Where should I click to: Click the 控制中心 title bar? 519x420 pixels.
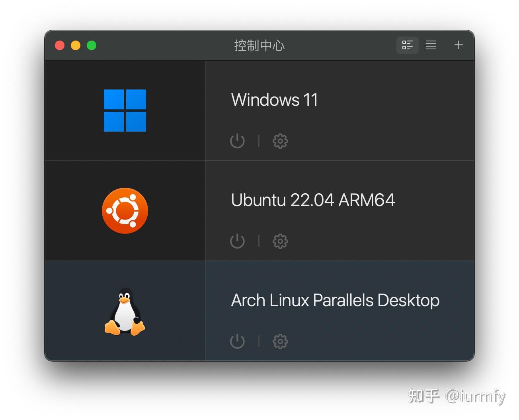259,45
